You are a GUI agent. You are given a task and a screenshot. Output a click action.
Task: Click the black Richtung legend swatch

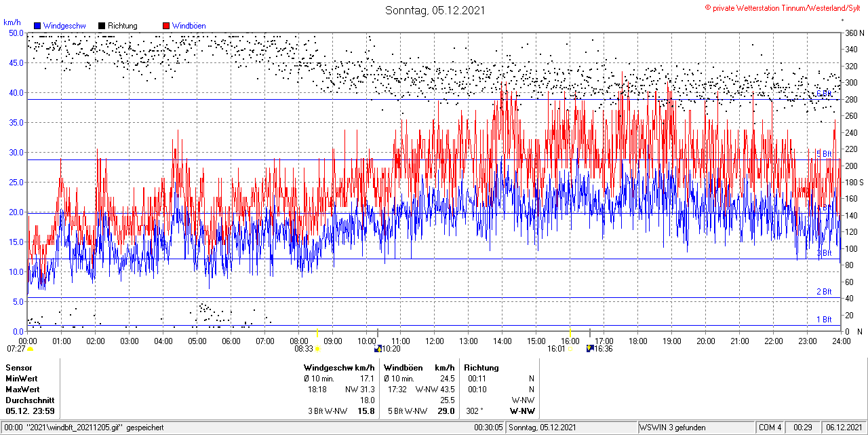tap(102, 26)
